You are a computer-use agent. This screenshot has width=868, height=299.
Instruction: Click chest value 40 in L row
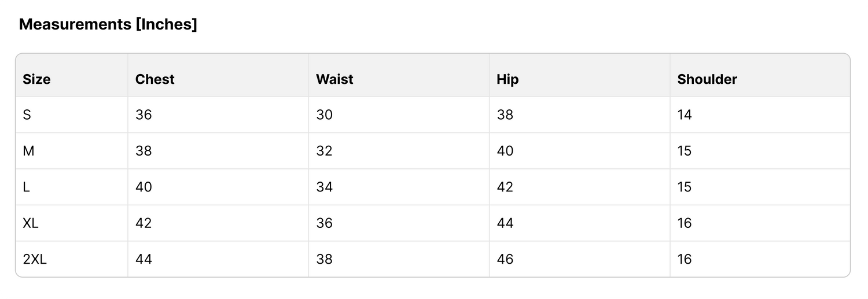(144, 187)
